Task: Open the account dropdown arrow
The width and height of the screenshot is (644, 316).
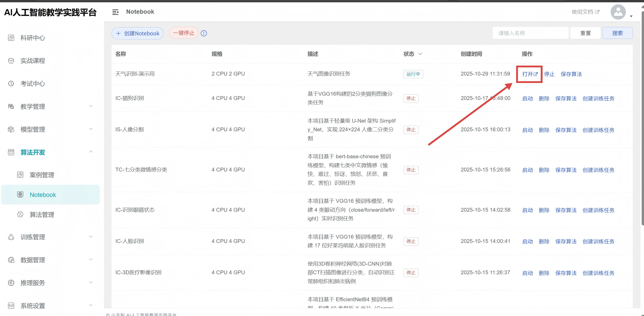Action: pyautogui.click(x=631, y=16)
